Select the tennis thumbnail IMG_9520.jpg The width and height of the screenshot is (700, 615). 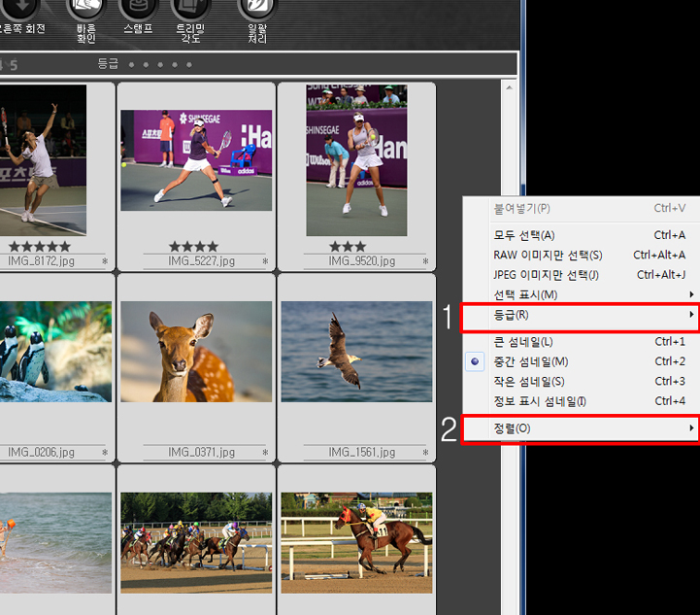[356, 160]
